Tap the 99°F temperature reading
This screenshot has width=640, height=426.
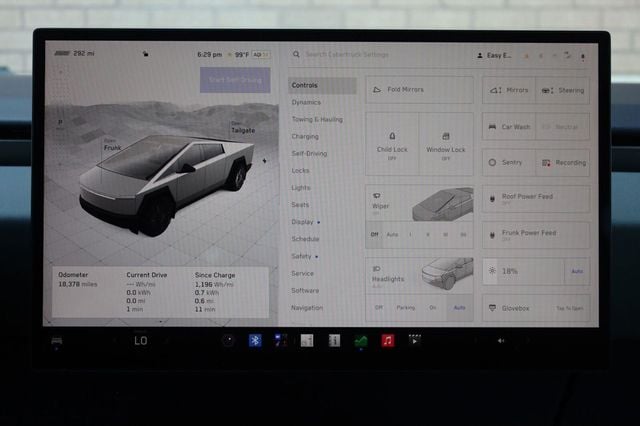point(242,55)
